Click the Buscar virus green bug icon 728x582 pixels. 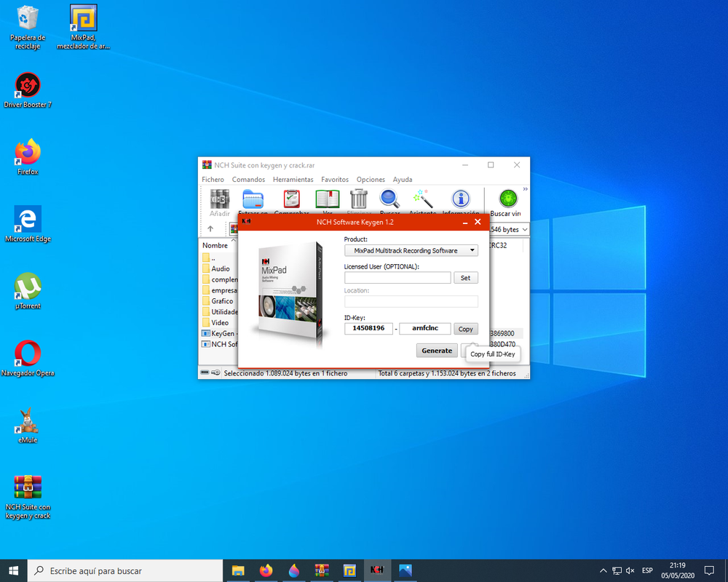pyautogui.click(x=508, y=199)
